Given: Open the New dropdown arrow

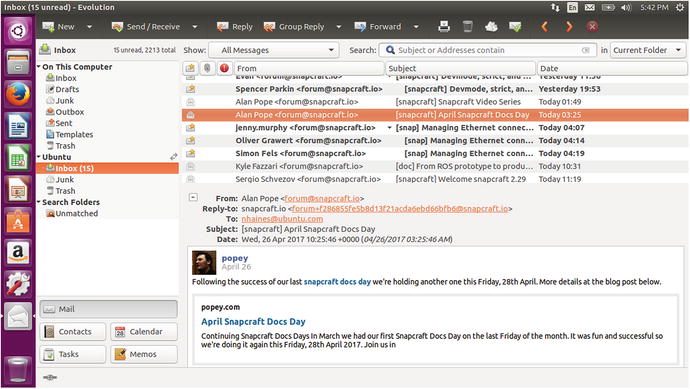Looking at the screenshot, I should [89, 27].
